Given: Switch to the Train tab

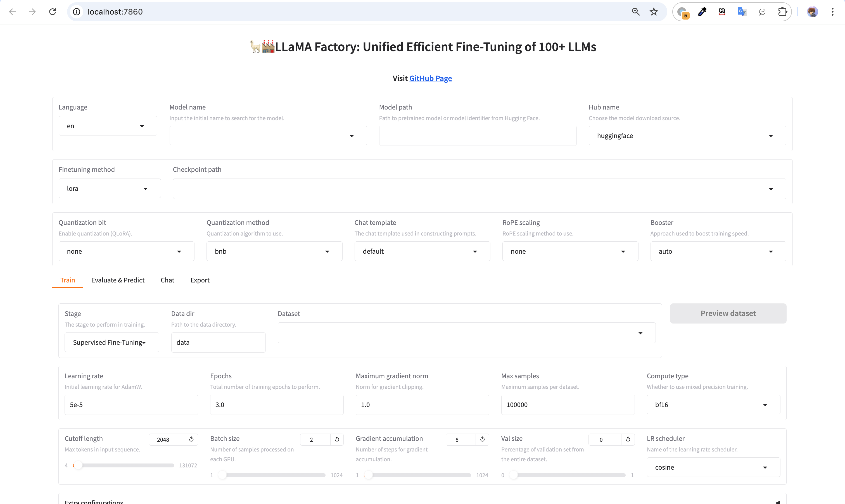Looking at the screenshot, I should point(68,280).
